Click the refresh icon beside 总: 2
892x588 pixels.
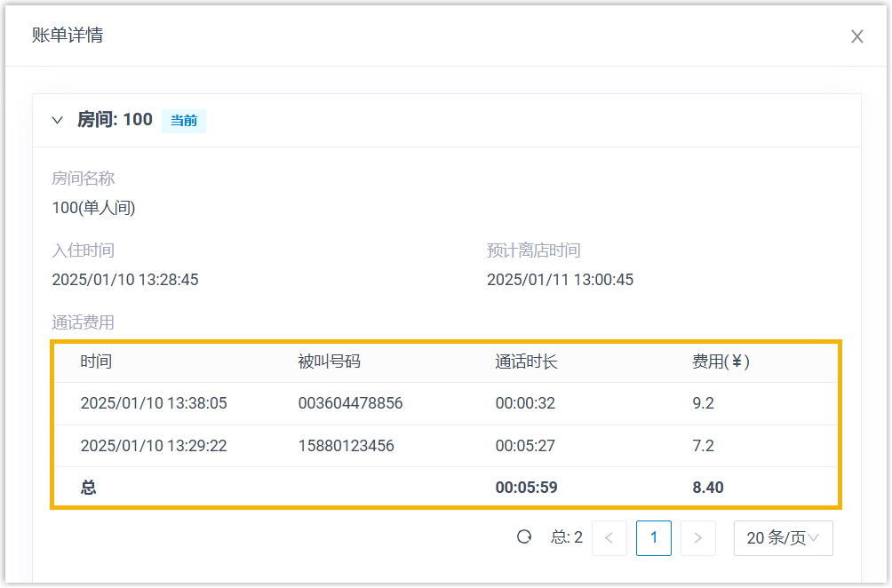(524, 536)
